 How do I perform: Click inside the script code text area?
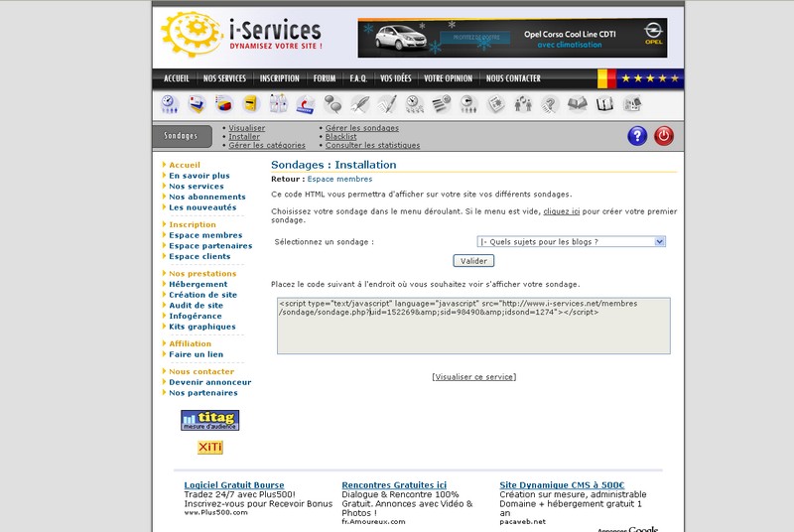tap(473, 326)
